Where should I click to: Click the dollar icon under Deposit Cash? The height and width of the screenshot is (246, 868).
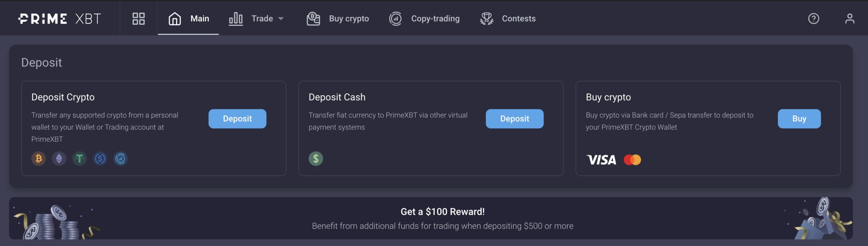pos(315,158)
